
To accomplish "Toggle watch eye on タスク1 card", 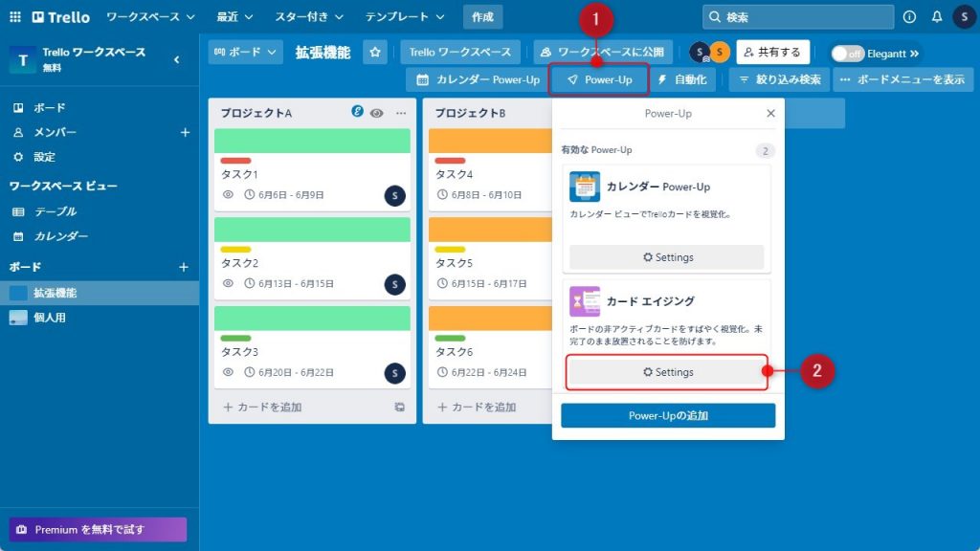I will [x=228, y=194].
